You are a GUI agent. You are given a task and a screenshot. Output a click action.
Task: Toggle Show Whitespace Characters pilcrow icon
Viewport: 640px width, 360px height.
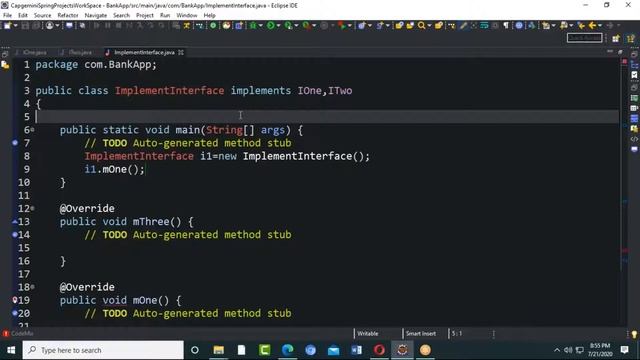[506, 26]
